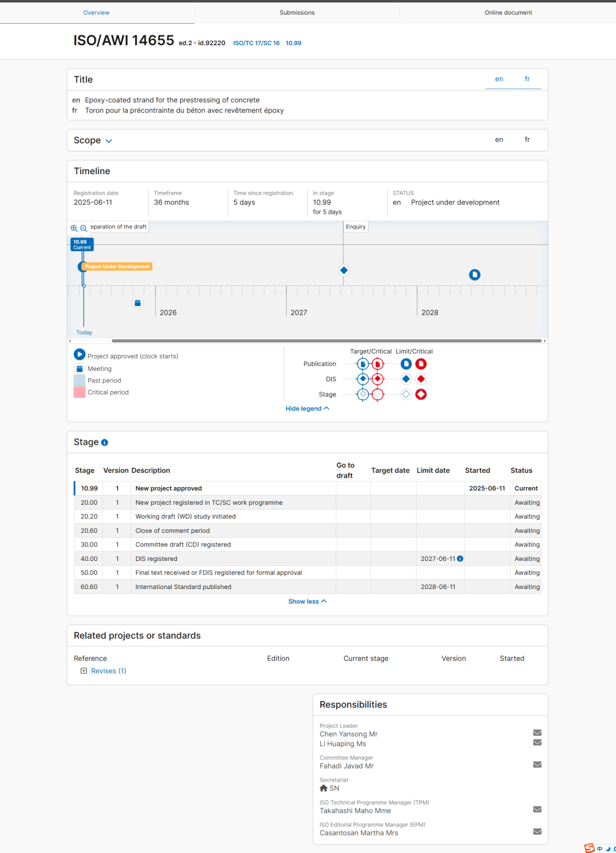The height and width of the screenshot is (853, 616).
Task: Email Fahadi Javad via envelope icon
Action: point(537,764)
